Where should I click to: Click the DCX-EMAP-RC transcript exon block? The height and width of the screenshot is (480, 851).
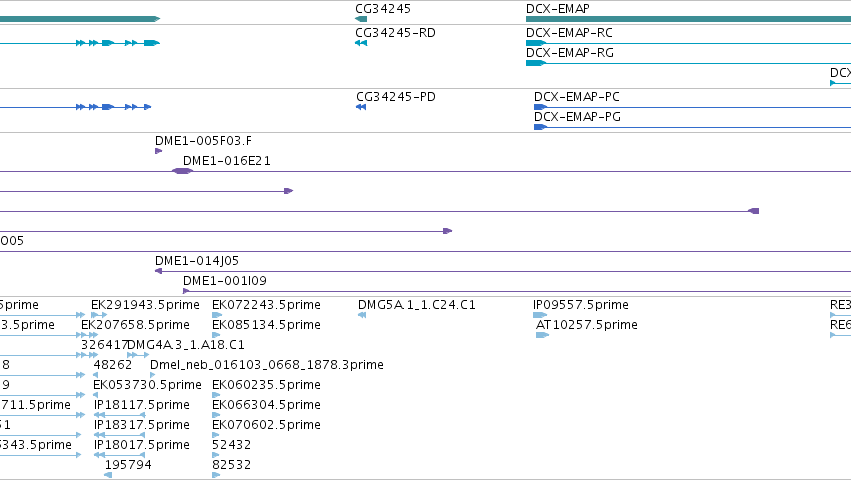(536, 43)
